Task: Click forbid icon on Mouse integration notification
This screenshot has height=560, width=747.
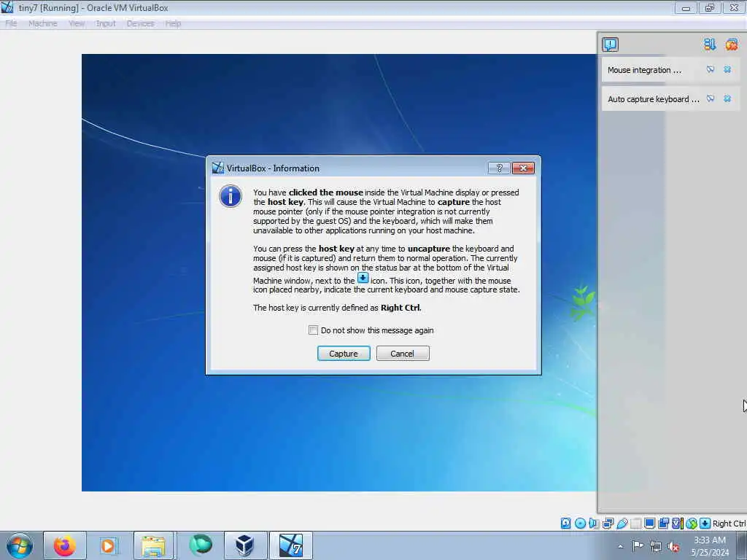Action: [x=711, y=69]
